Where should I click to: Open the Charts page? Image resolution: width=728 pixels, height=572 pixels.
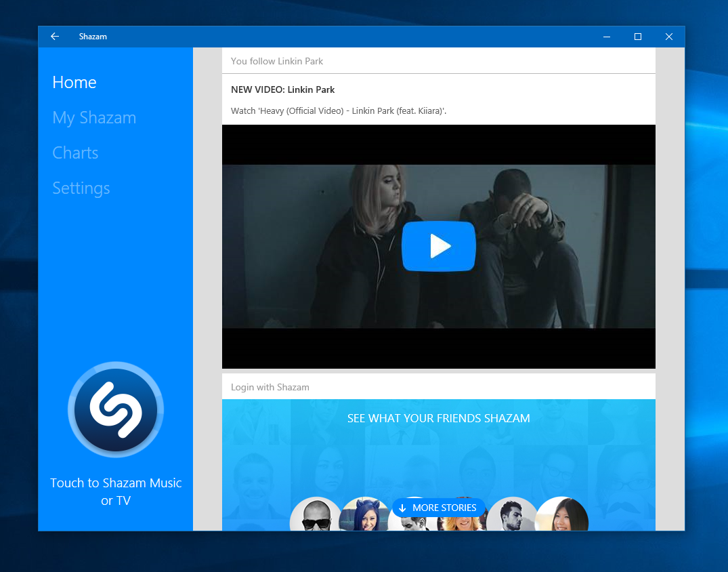(x=75, y=153)
